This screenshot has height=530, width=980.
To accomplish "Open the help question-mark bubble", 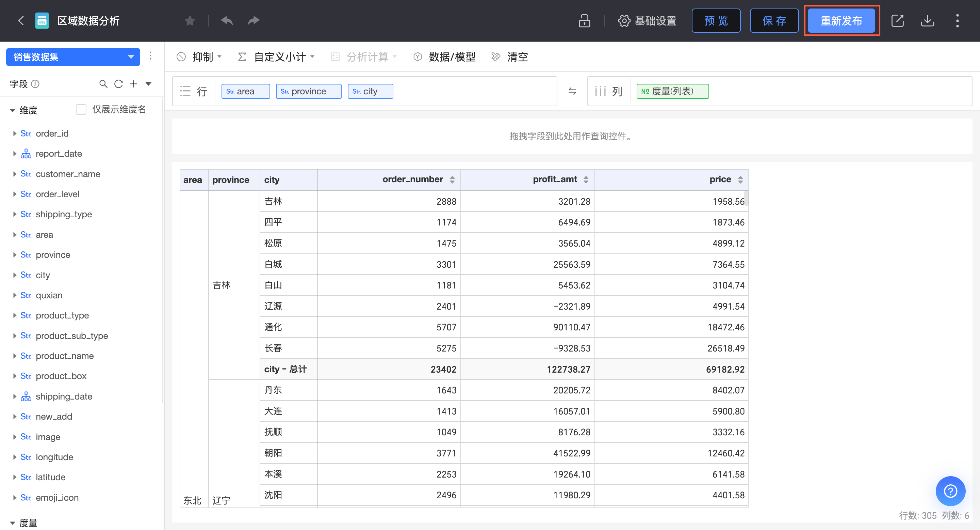I will [x=950, y=491].
